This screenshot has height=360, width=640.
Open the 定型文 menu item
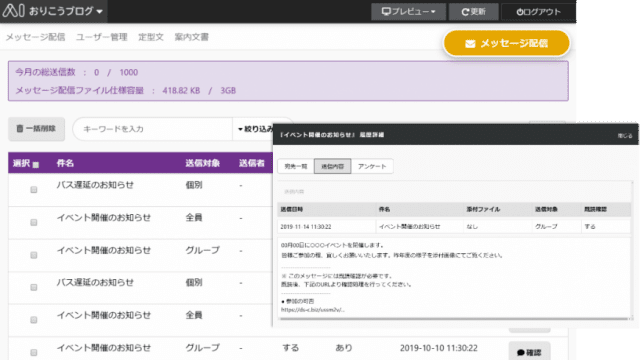(151, 37)
